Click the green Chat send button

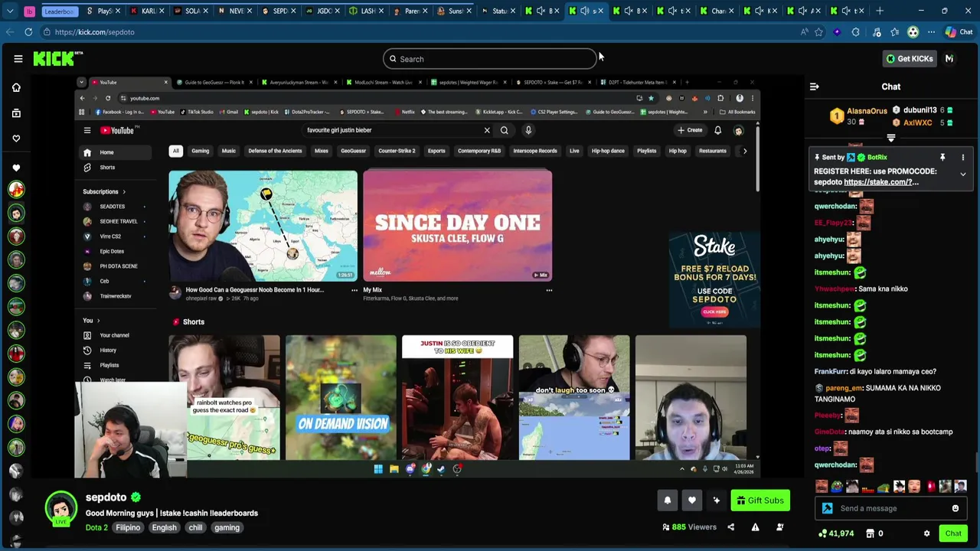tap(953, 533)
